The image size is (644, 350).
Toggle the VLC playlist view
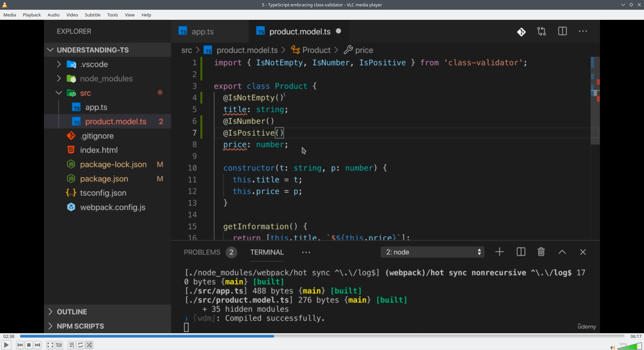pos(71,345)
